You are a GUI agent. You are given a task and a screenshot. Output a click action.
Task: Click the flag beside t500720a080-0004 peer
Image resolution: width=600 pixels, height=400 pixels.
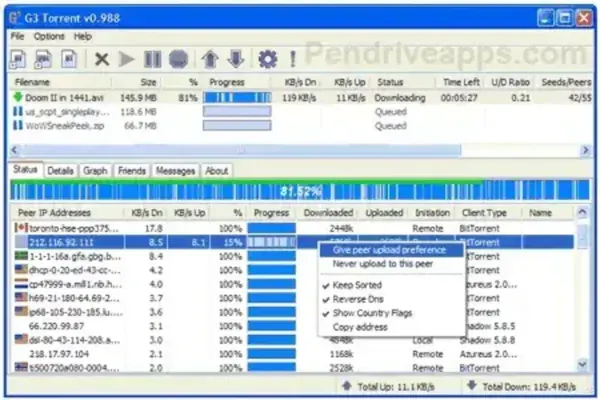coord(21,367)
